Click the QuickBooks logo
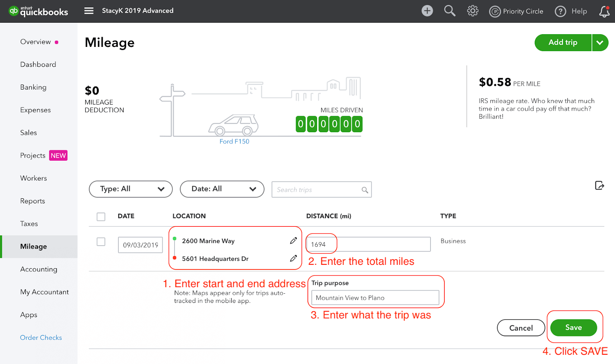615x364 pixels. point(38,11)
